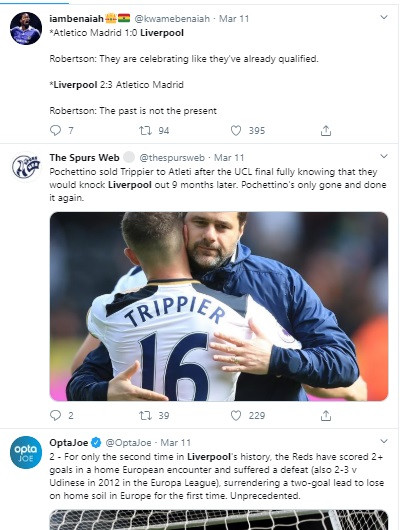The height and width of the screenshot is (530, 400).
Task: Click the OptaJoe avatar logo
Action: tap(26, 452)
